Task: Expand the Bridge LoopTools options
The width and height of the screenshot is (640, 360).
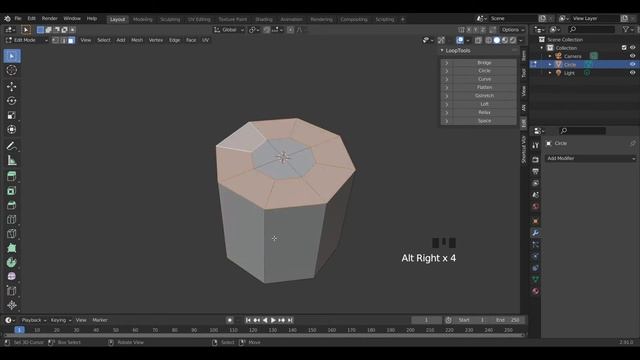Action: point(447,63)
